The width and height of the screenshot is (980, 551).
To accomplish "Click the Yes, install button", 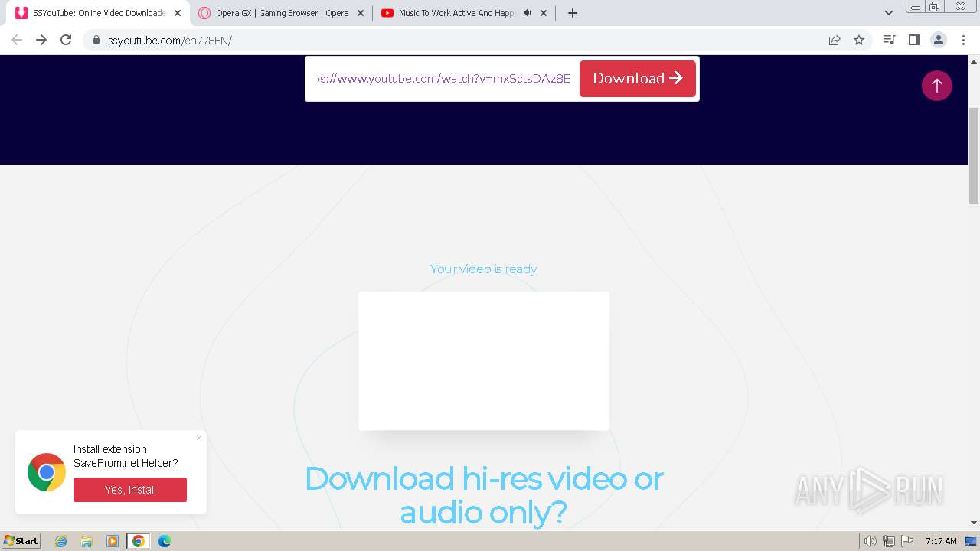I will (x=130, y=490).
